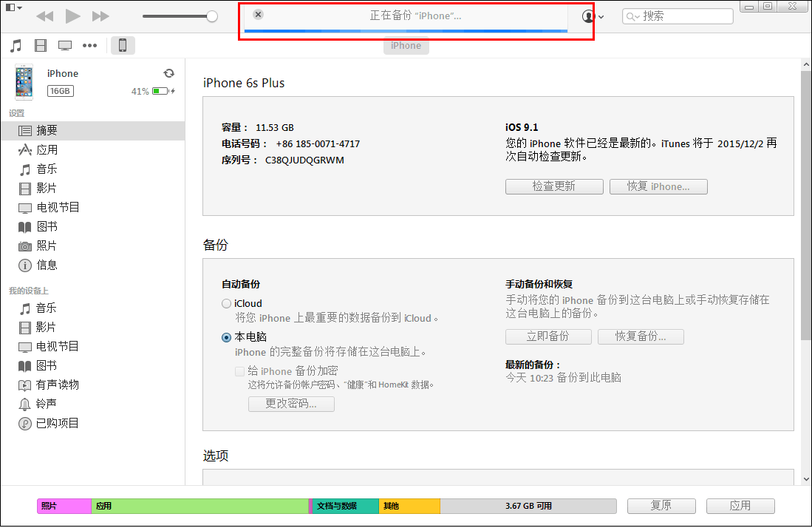The width and height of the screenshot is (812, 528).
Task: Select the iPhone device button
Action: (x=123, y=46)
